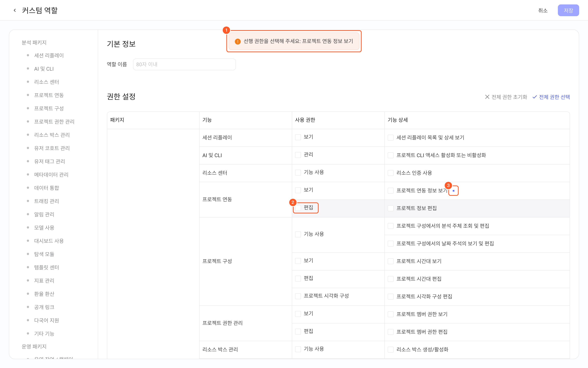Jump to 알림 관리 in sidebar

[44, 214]
